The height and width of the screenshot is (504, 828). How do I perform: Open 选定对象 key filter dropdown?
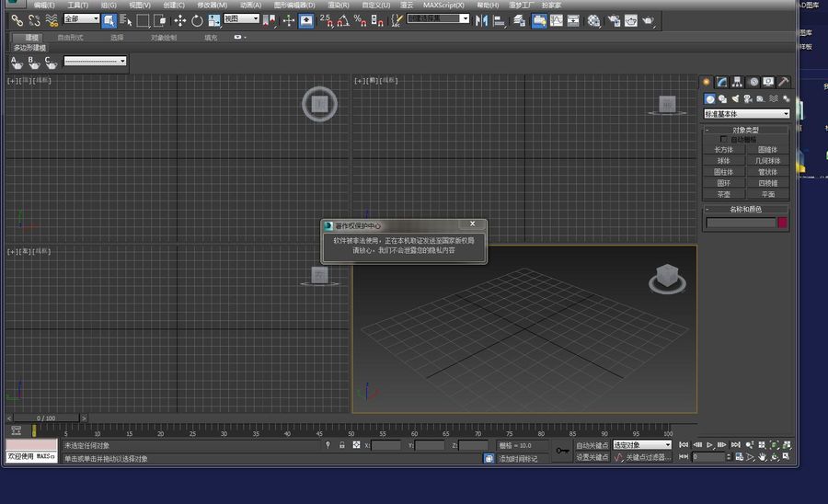[x=642, y=445]
